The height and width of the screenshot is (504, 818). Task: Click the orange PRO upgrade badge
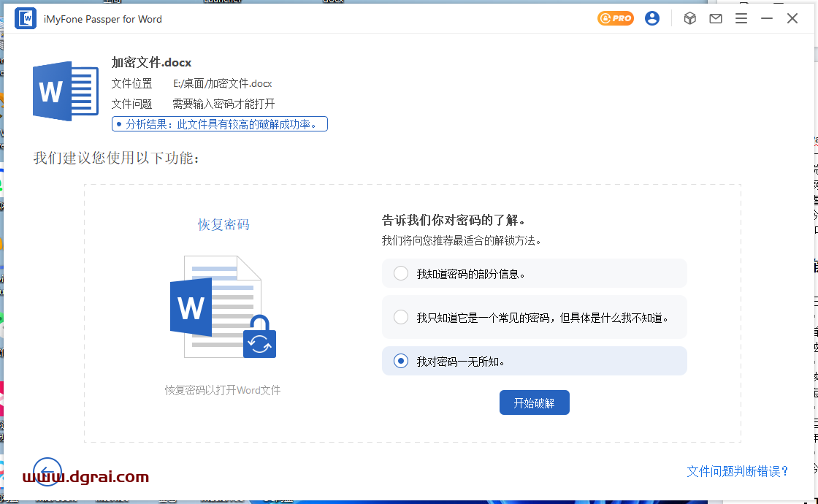click(615, 19)
